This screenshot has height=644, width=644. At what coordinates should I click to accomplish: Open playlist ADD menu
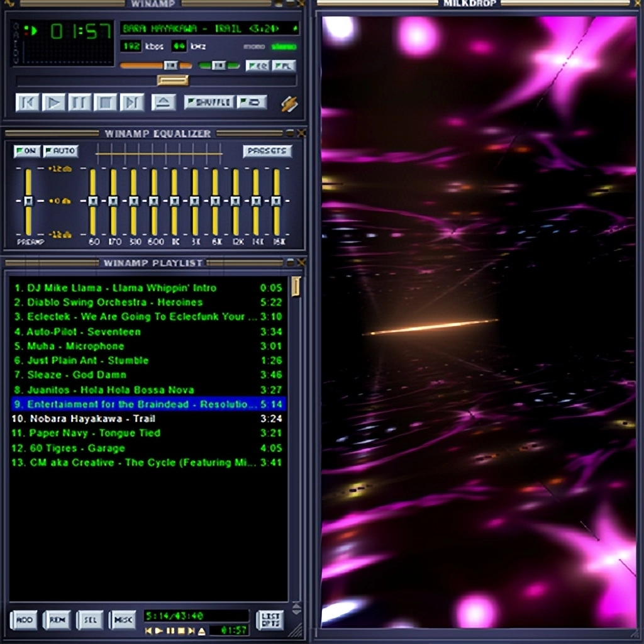pyautogui.click(x=24, y=620)
